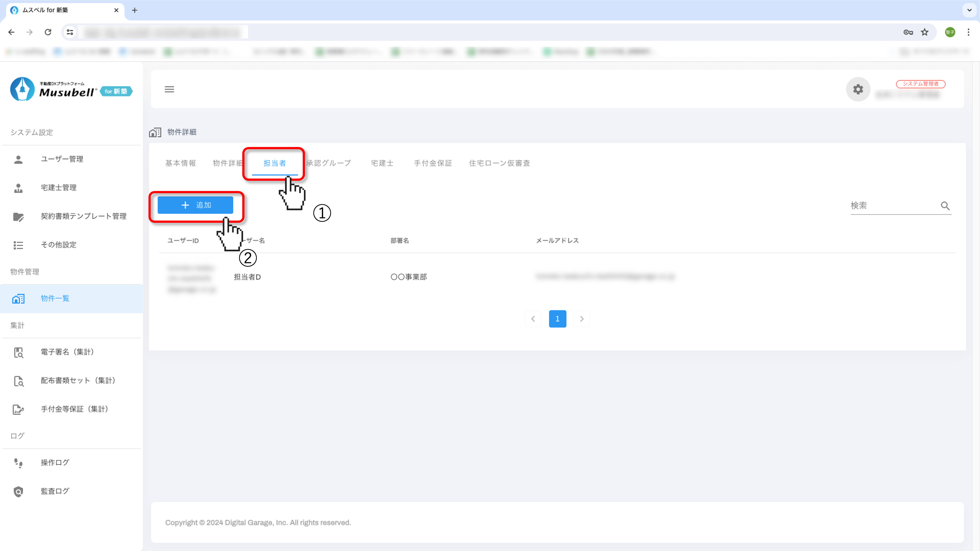Open Chrome tab search dropdown

(x=969, y=10)
